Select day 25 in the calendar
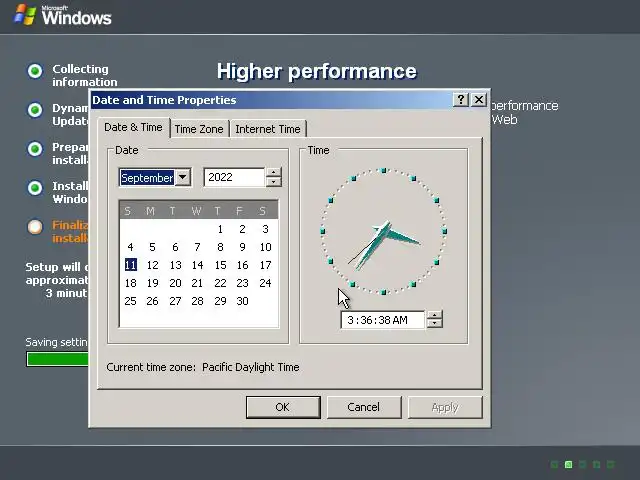This screenshot has width=640, height=480. click(x=130, y=301)
